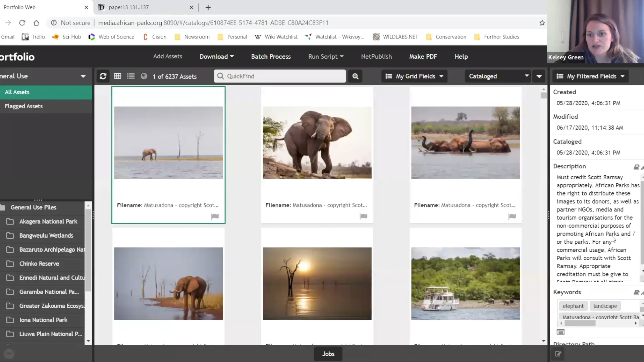This screenshot has height=362, width=644.
Task: Click the refresh assets icon
Action: pos(103,76)
